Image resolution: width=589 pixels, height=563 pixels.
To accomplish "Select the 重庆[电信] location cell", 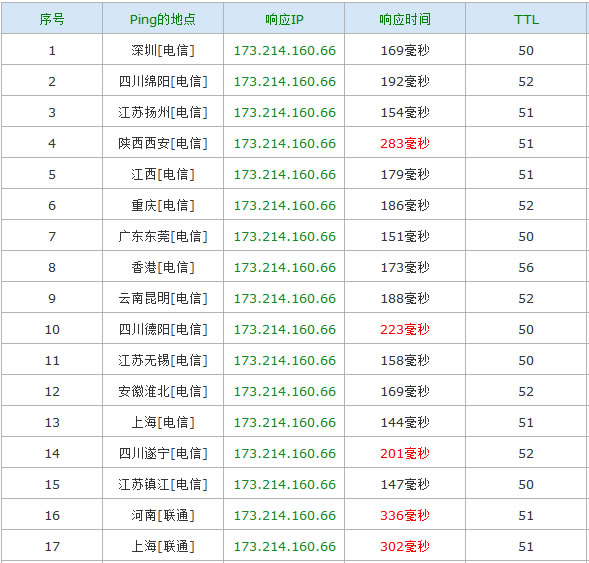I will pyautogui.click(x=163, y=205).
